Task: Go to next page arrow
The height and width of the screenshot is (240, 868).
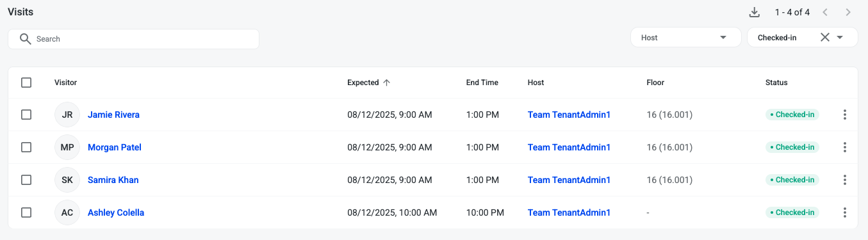Action: [848, 12]
